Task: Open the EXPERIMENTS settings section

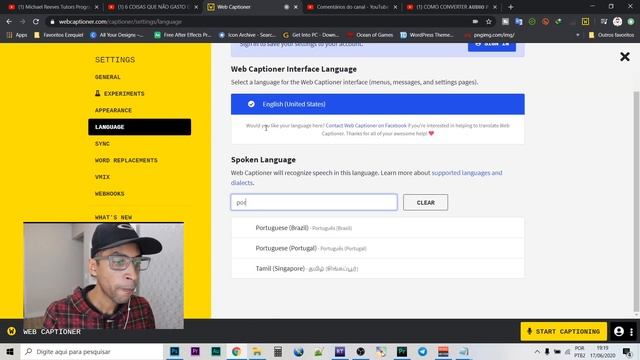Action: coord(120,93)
